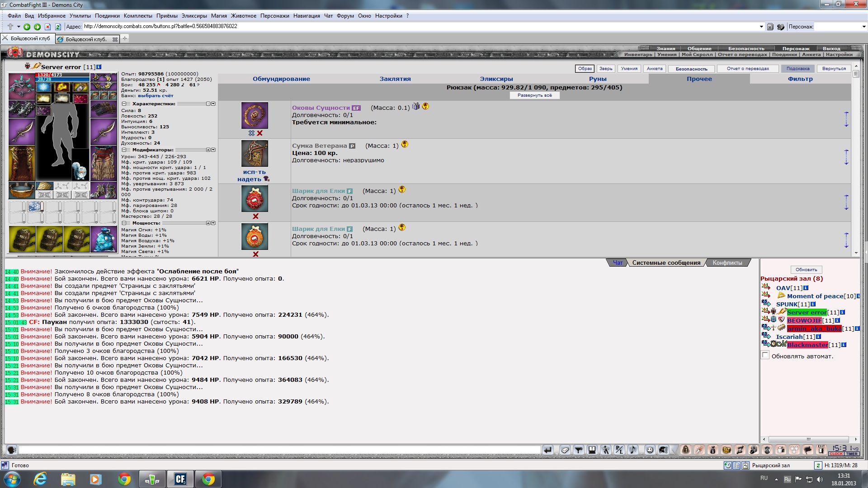Viewport: 868px width, 488px height.
Task: Click the chat message input field
Action: (x=279, y=450)
